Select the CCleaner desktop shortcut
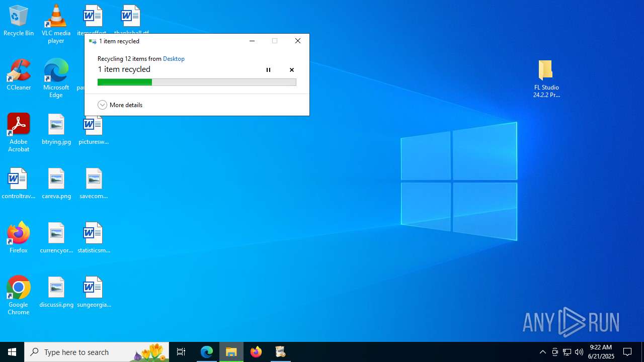The height and width of the screenshot is (362, 644). [19, 75]
